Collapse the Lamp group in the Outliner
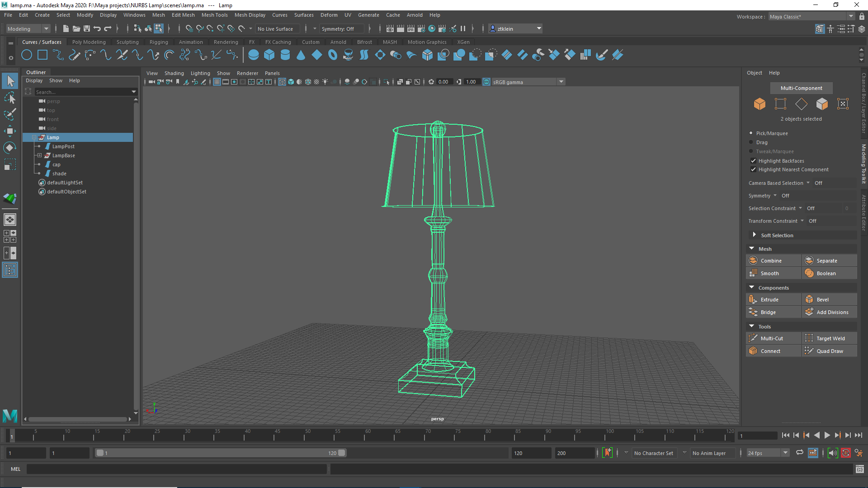Screen dimensions: 868x488 coord(34,137)
